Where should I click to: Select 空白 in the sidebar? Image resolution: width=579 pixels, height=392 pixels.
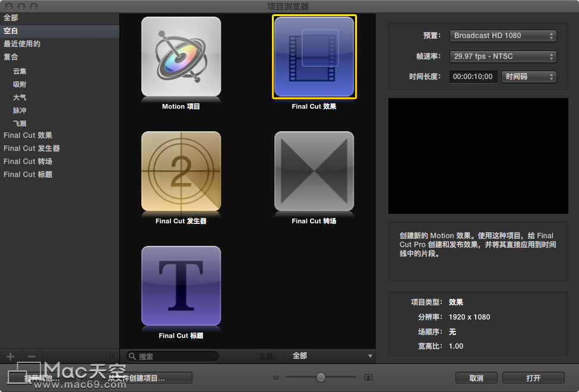[59, 31]
